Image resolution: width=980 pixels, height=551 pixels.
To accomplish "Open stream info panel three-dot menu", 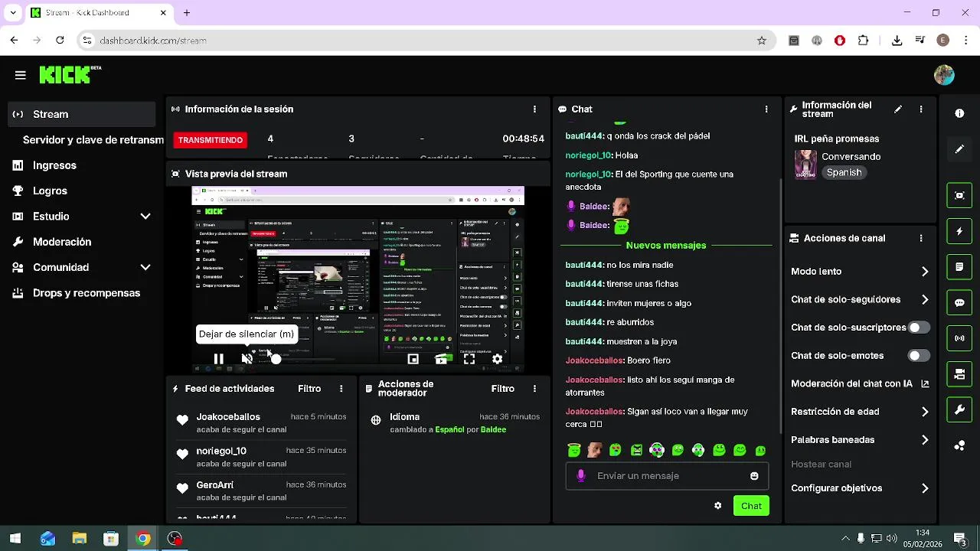I will [x=921, y=109].
